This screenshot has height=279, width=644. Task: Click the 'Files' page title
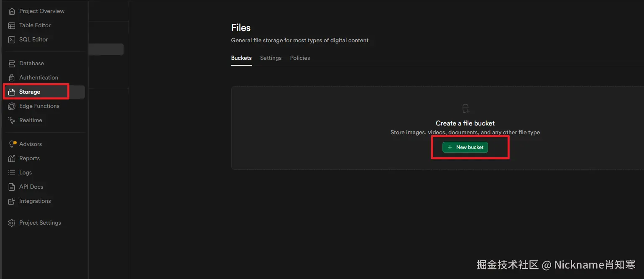[241, 28]
